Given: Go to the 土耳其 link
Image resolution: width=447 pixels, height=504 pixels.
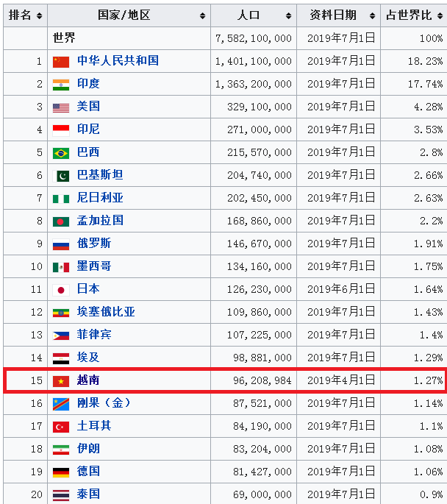Looking at the screenshot, I should tap(94, 425).
